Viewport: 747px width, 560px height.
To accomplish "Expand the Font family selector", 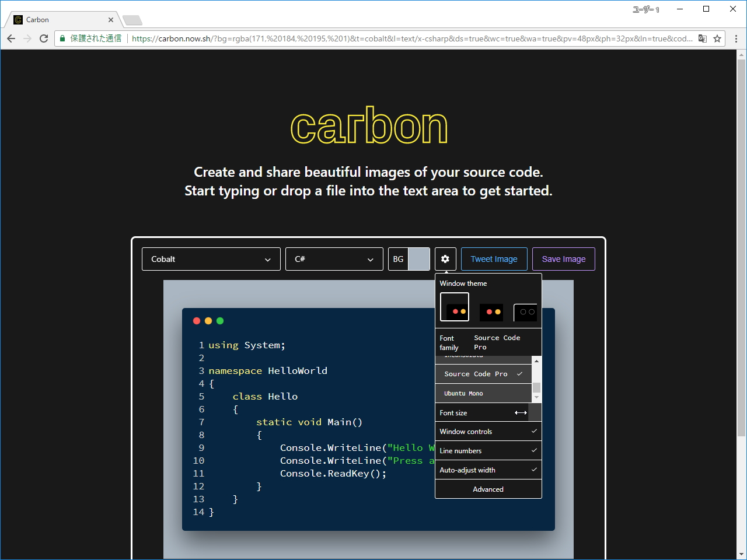I will 488,342.
